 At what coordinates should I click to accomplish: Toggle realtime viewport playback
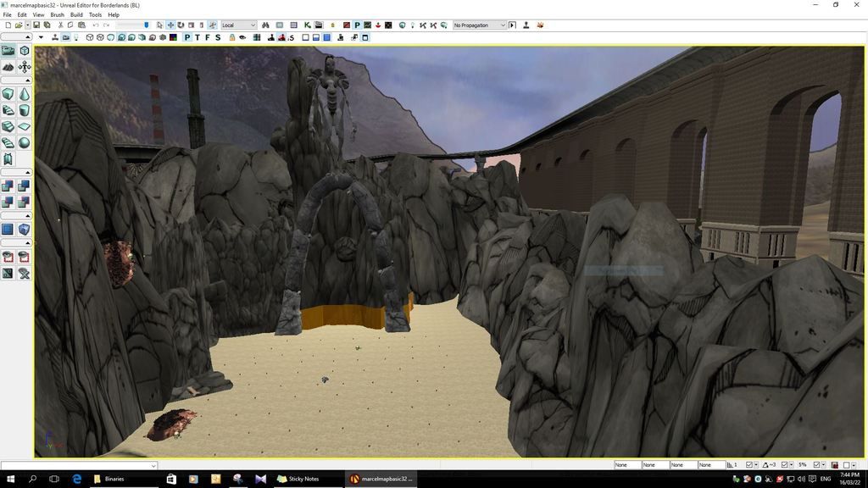tap(55, 37)
